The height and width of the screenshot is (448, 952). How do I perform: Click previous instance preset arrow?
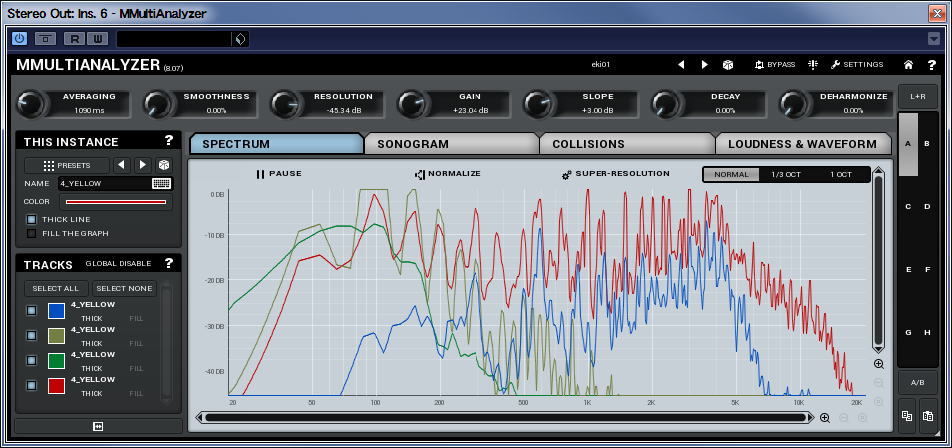pos(121,165)
